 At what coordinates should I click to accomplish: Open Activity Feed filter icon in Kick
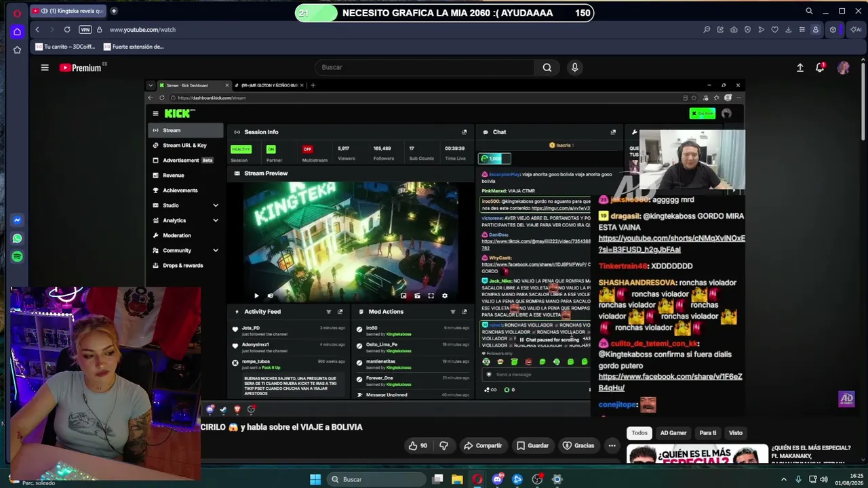click(x=328, y=312)
